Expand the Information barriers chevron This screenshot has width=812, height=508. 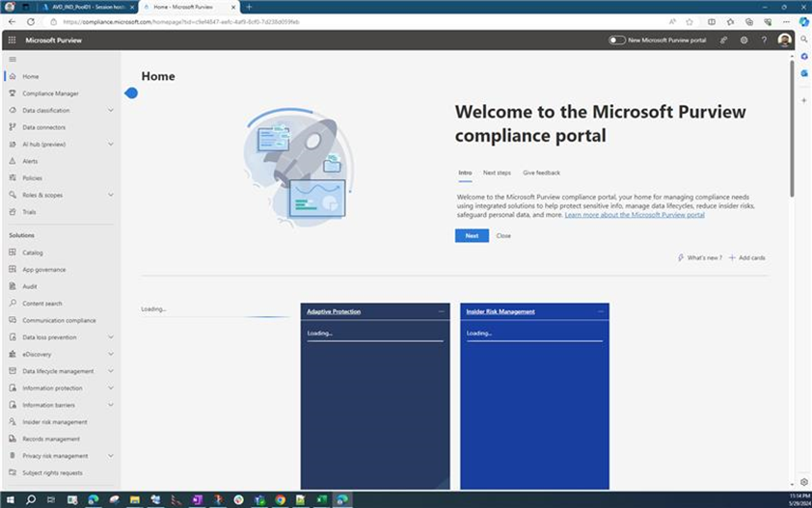[110, 405]
